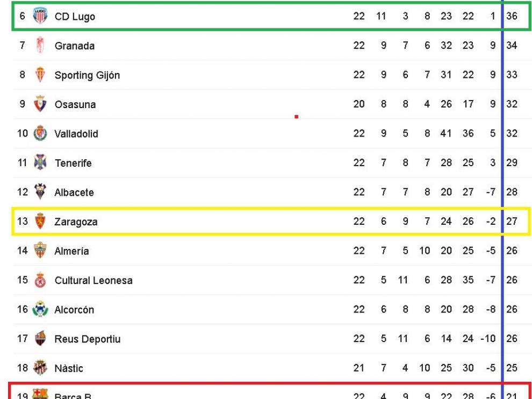Select the Osasuna team name
Screen dimensions: 532x399
[x=75, y=104]
